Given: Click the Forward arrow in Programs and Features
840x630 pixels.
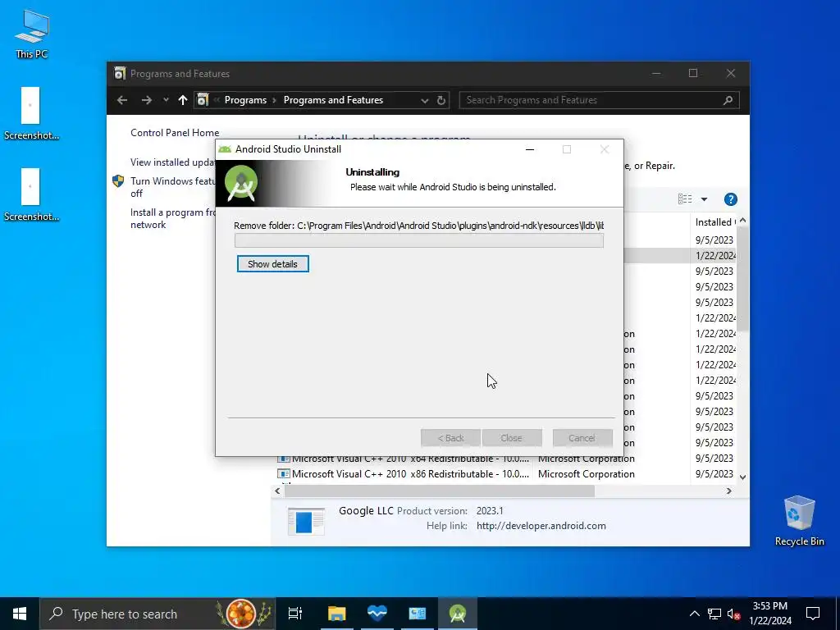Looking at the screenshot, I should click(146, 100).
